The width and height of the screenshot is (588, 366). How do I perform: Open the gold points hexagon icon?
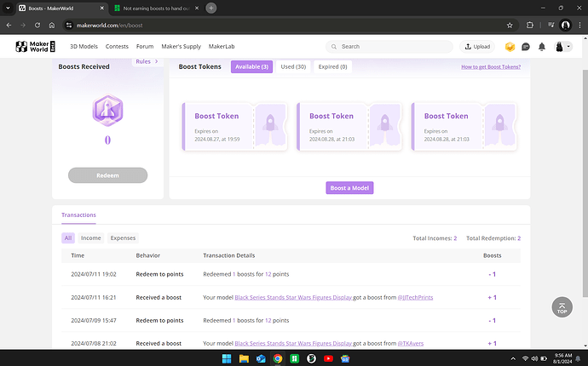(510, 47)
